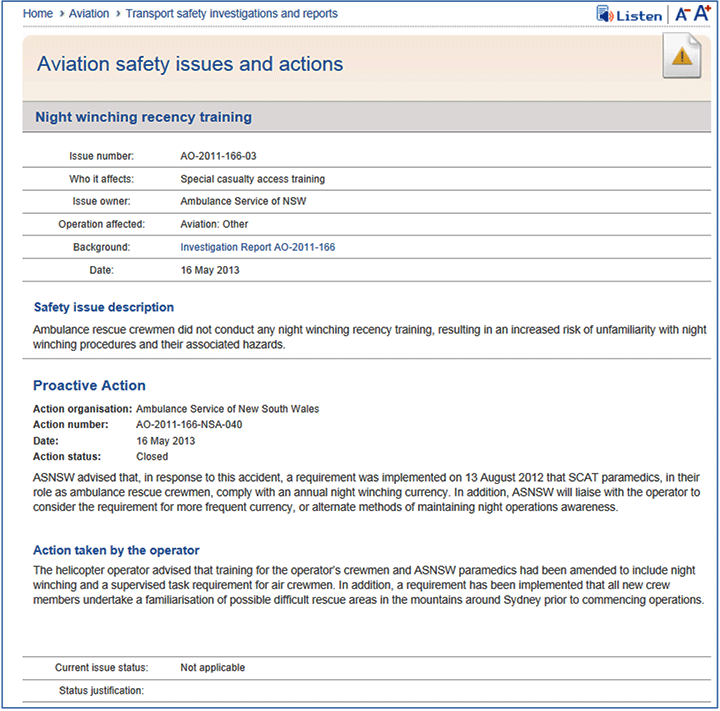Decrease text size with A- icon
Screen dimensions: 720x711
[x=682, y=14]
